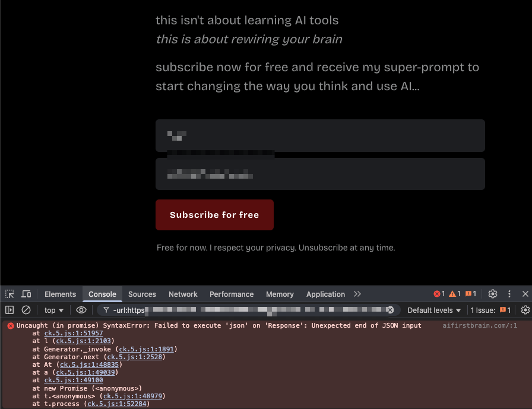Click "this isn't about learning AI tools" text
The image size is (532, 409).
(x=247, y=20)
